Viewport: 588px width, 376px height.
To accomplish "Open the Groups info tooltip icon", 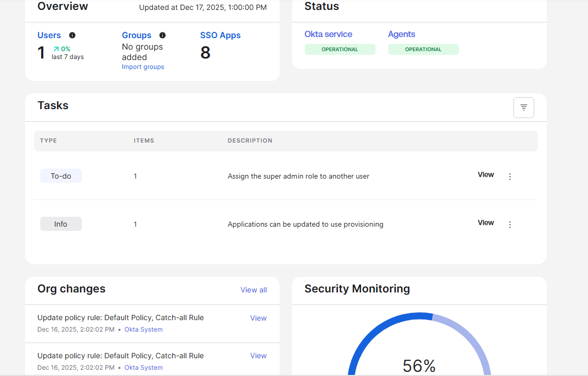I will click(162, 35).
